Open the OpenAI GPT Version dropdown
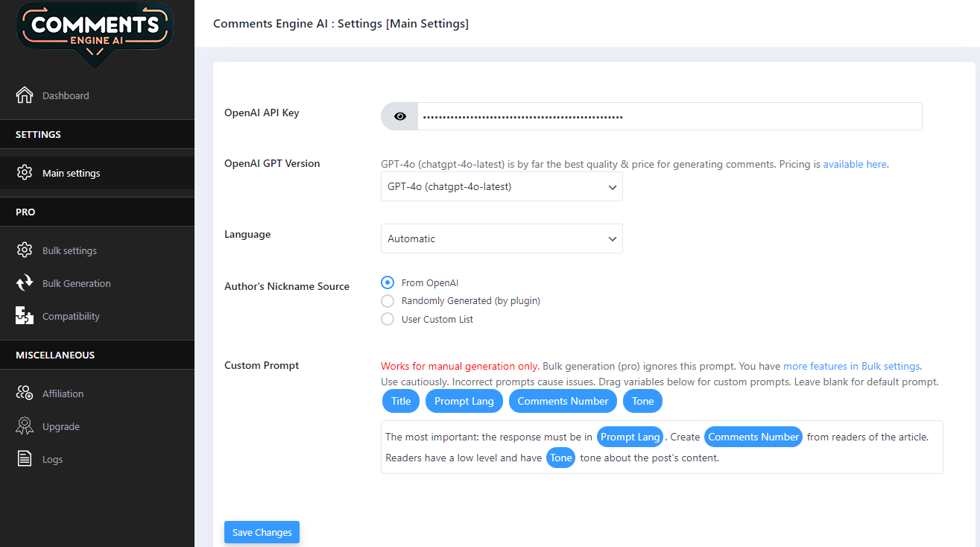 tap(502, 187)
